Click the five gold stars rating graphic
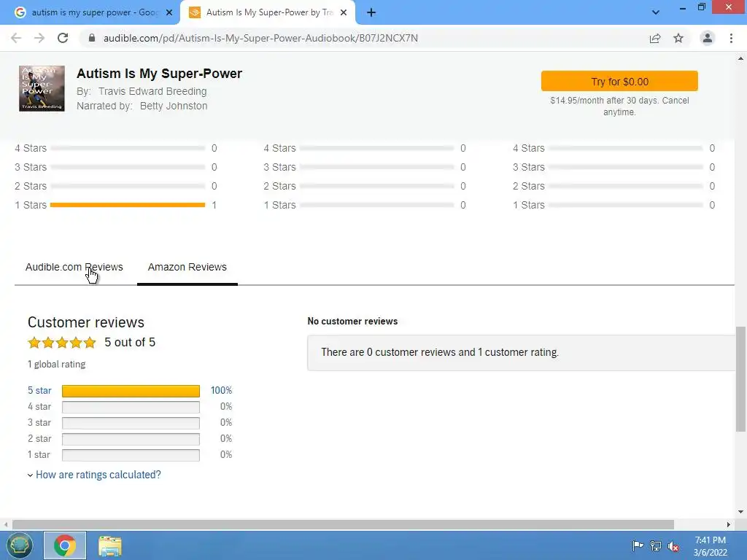747x560 pixels. click(62, 343)
